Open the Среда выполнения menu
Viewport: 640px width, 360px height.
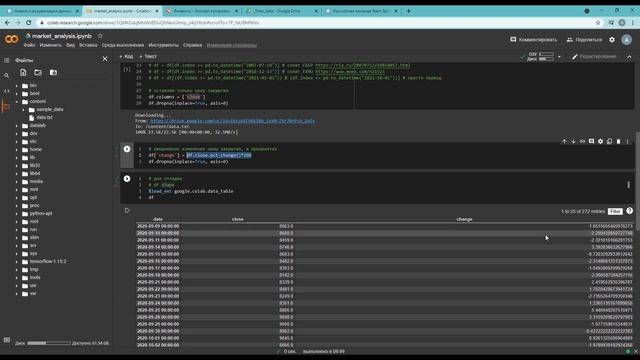(x=123, y=45)
